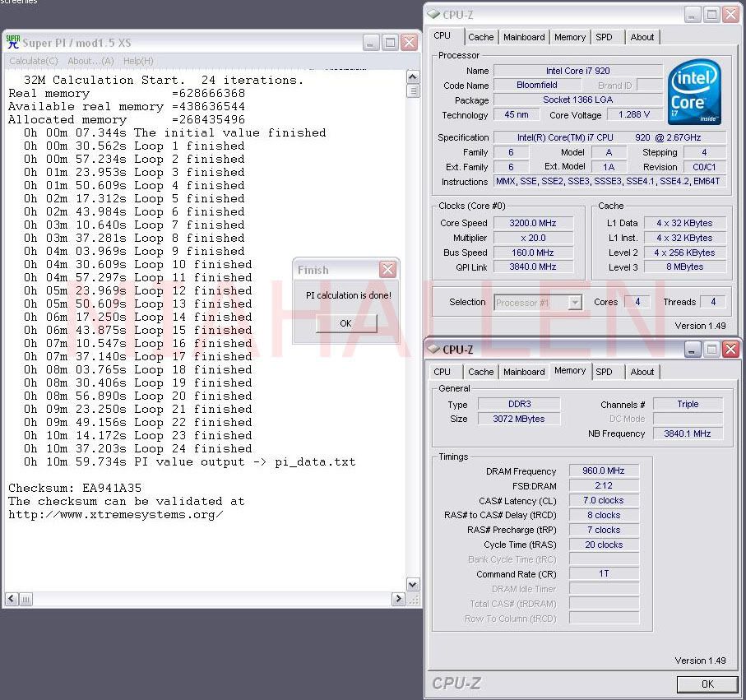Switch to Mainboard tab in top CPU-Z window
Viewport: 746px width, 700px height.
tap(524, 37)
